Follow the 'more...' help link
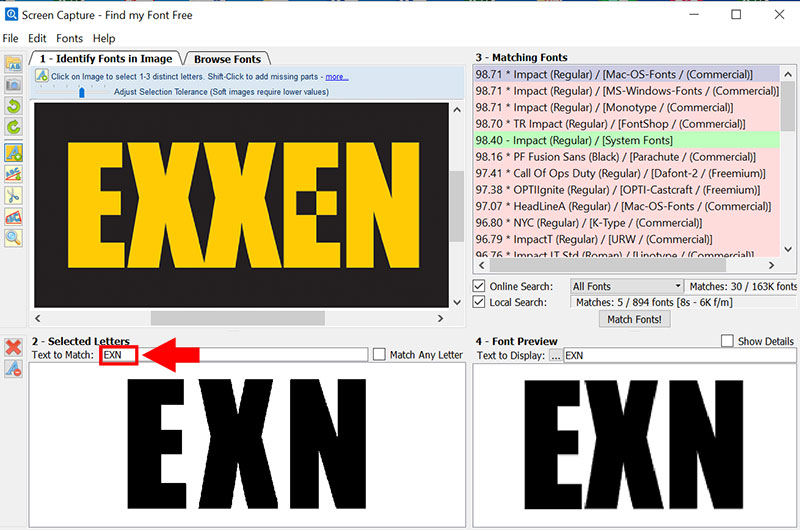The image size is (800, 530). pos(337,77)
